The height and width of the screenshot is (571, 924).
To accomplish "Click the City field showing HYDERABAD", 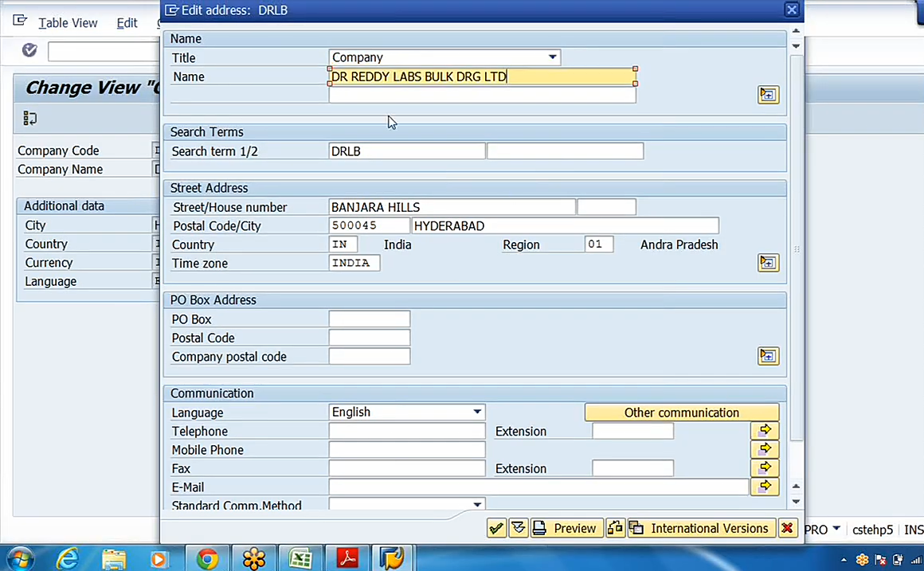I will click(x=565, y=225).
